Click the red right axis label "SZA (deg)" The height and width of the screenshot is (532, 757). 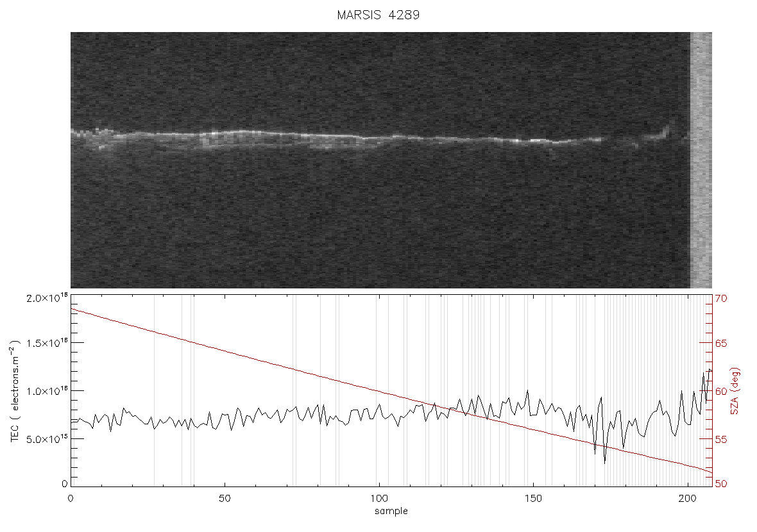click(735, 391)
